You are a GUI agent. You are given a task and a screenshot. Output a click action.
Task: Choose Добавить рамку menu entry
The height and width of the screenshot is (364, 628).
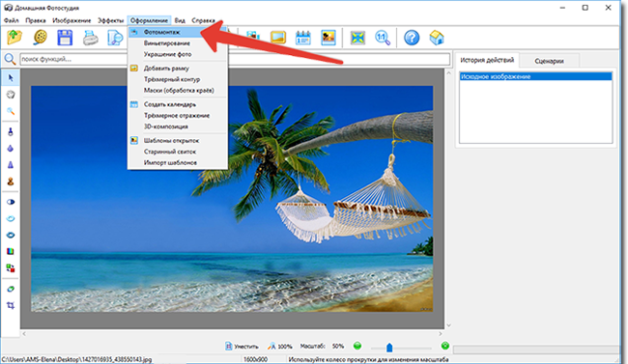(x=178, y=69)
